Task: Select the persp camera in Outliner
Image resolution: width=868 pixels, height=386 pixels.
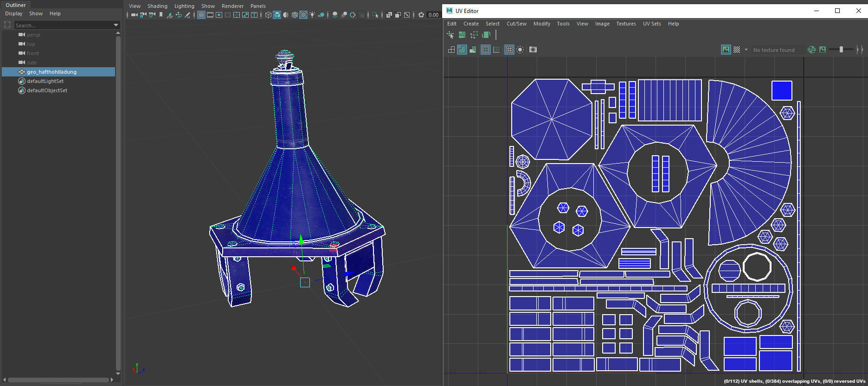Action: click(33, 35)
